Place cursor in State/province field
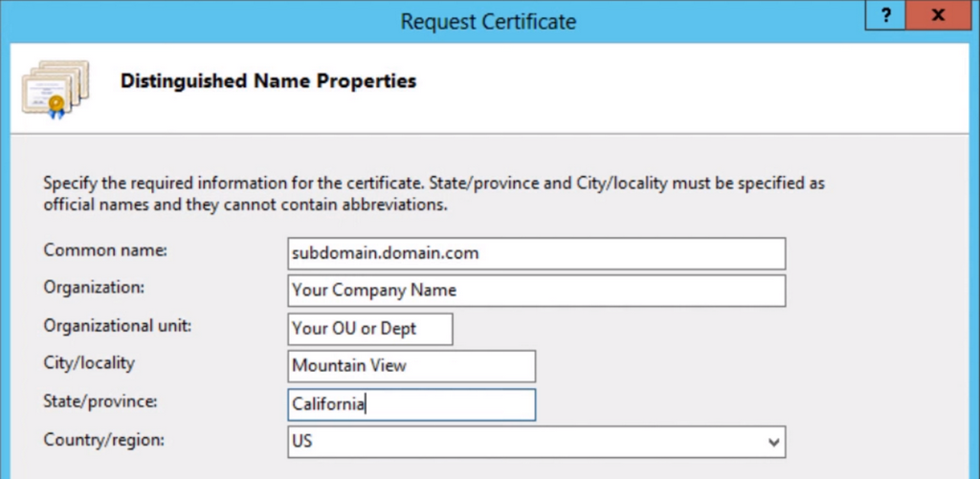 pyautogui.click(x=411, y=404)
